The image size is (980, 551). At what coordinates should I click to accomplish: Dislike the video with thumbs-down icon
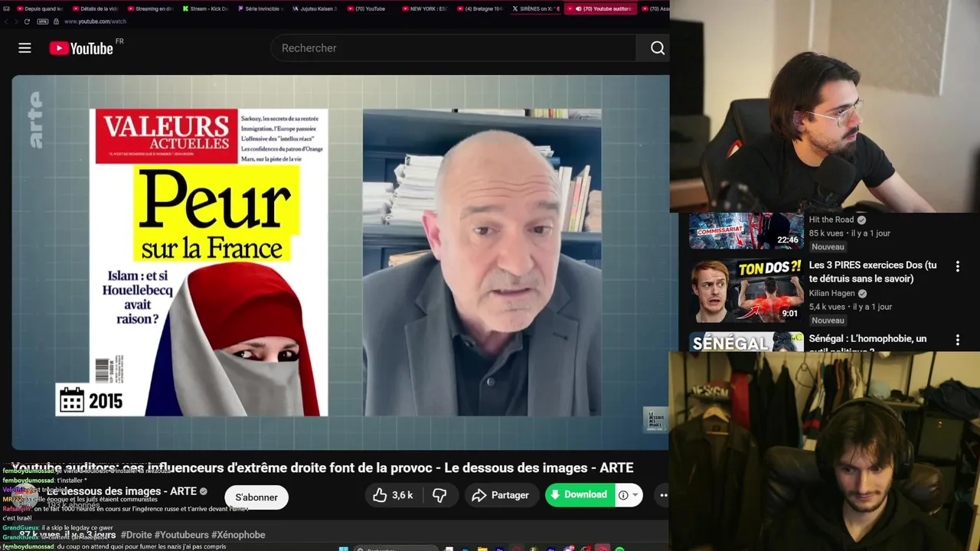pyautogui.click(x=439, y=495)
